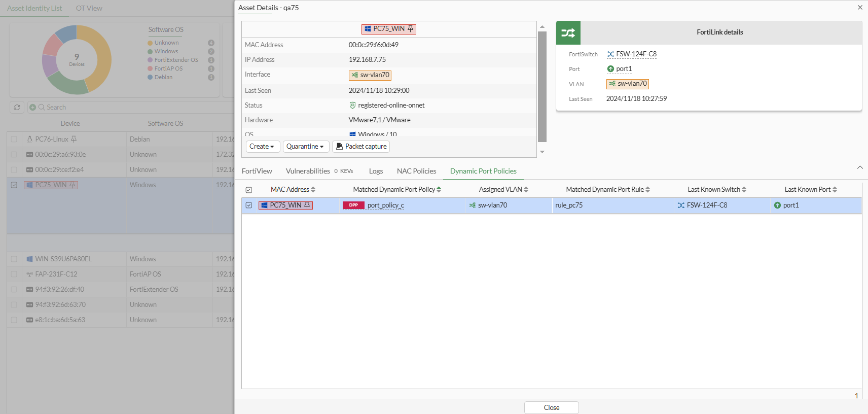Check the PC76-Linux row checkbox
868x414 pixels.
click(x=14, y=140)
